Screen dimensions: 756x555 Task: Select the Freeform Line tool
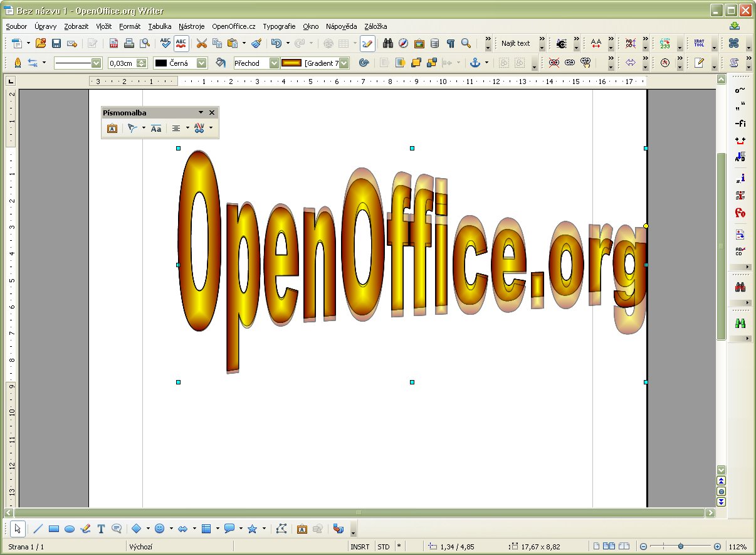click(85, 529)
